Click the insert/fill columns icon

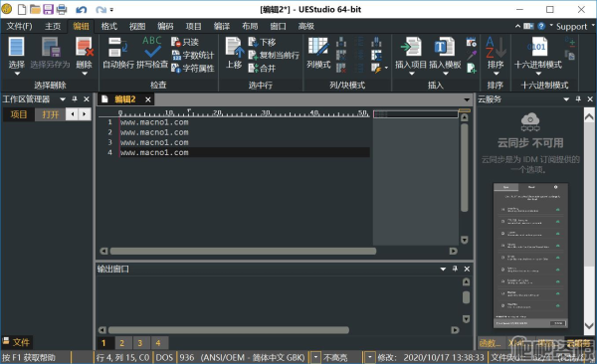click(x=341, y=42)
